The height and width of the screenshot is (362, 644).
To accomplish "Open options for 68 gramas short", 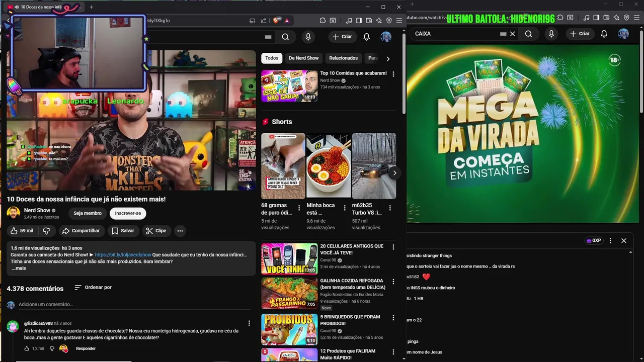I will coord(299,208).
